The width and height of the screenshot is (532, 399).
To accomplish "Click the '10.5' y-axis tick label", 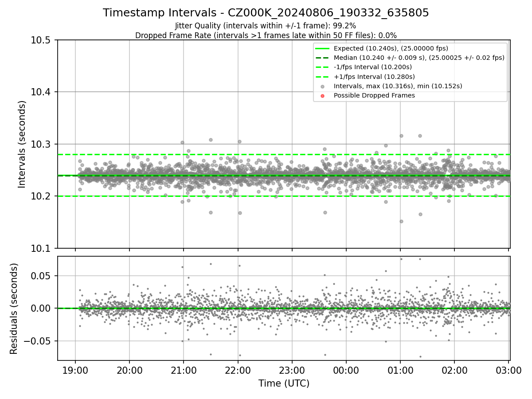I will 41,40.
